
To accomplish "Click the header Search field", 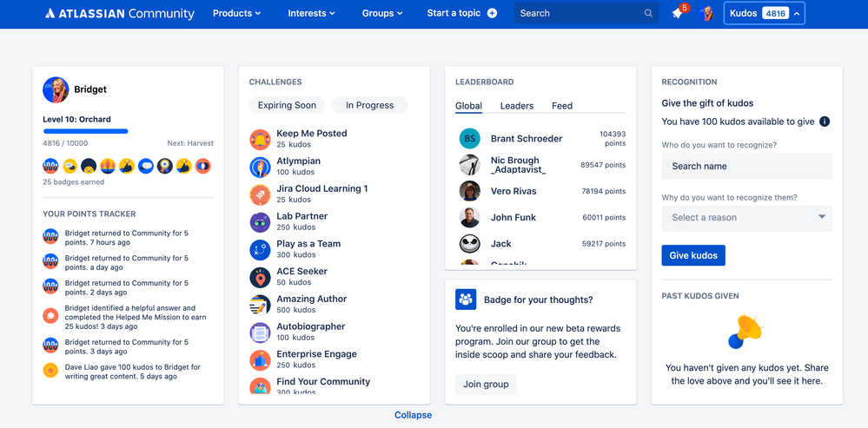I will pyautogui.click(x=586, y=13).
